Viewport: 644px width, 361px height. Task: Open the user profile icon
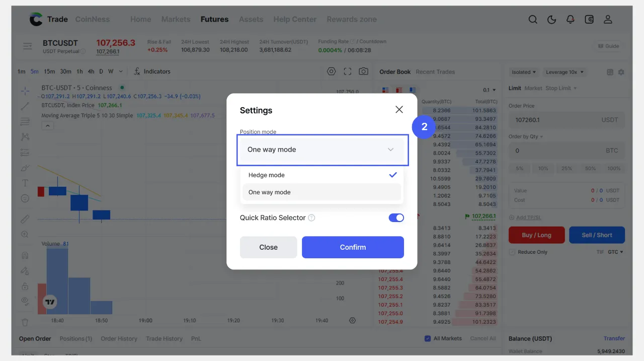608,20
